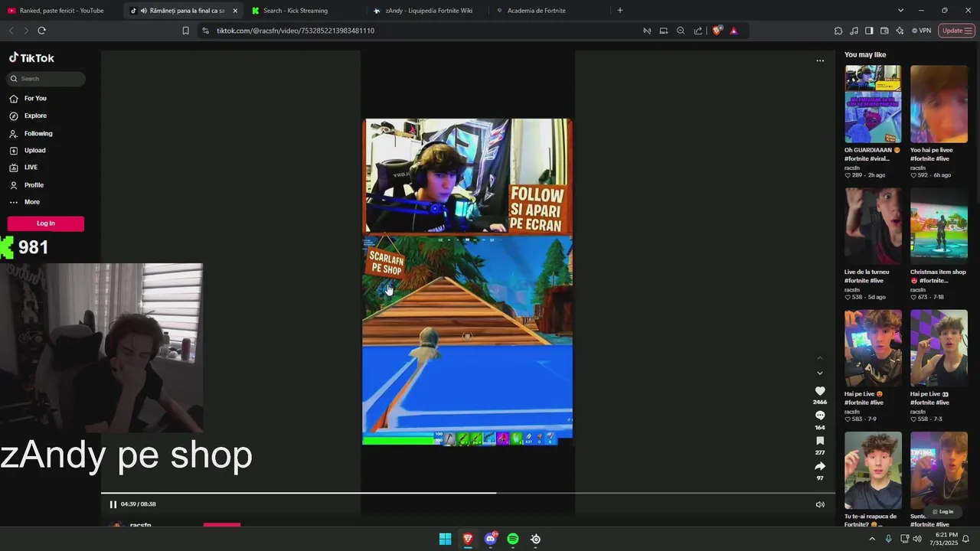The width and height of the screenshot is (980, 551).
Task: Open the Brave Update menu button
Action: (x=957, y=31)
